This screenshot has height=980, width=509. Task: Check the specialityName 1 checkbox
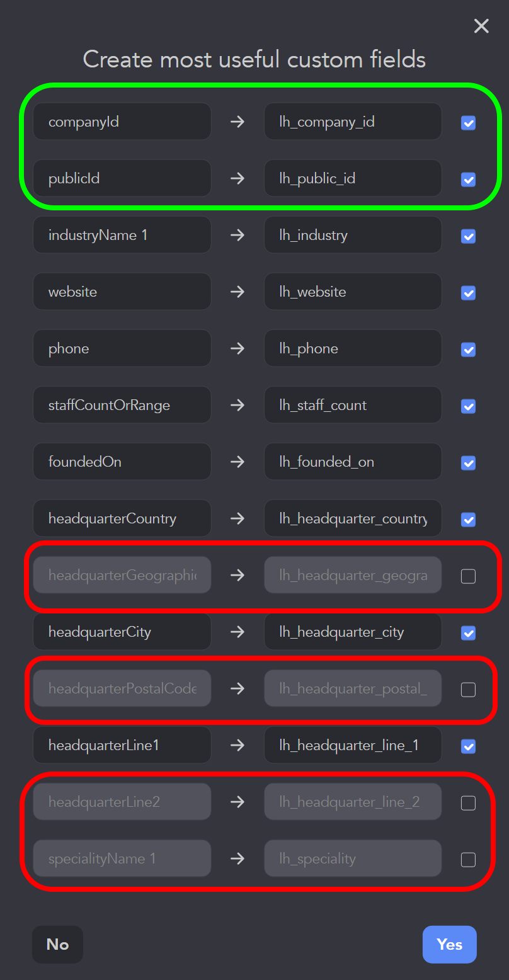(468, 860)
